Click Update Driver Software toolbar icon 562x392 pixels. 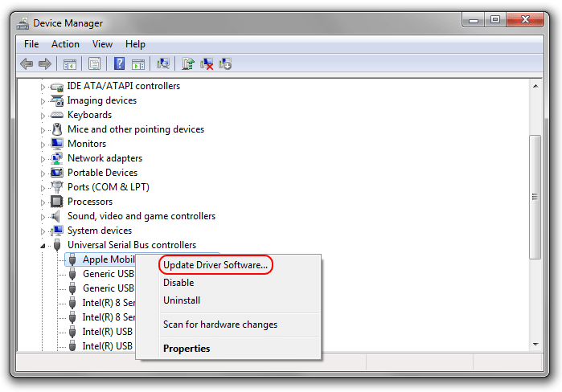(188, 63)
